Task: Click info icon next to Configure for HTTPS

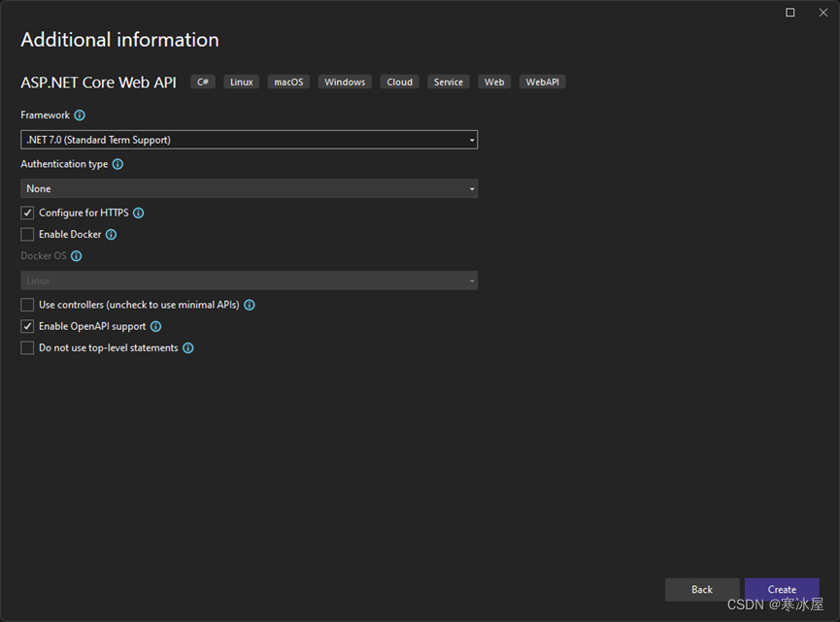Action: click(x=138, y=213)
